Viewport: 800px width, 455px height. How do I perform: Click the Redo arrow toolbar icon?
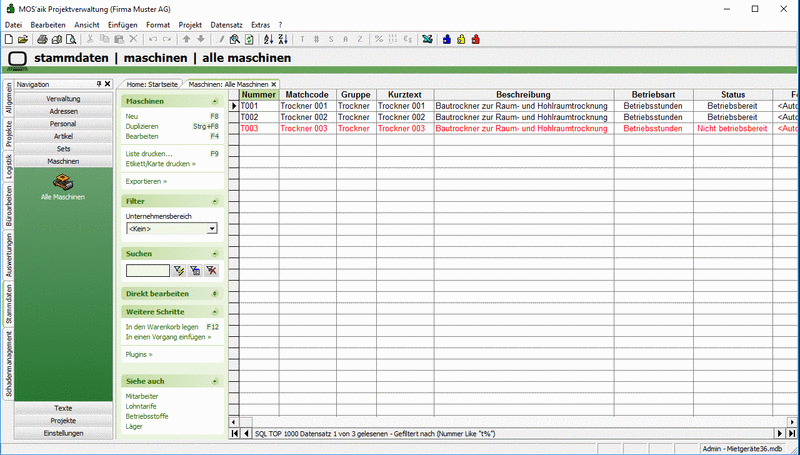167,39
